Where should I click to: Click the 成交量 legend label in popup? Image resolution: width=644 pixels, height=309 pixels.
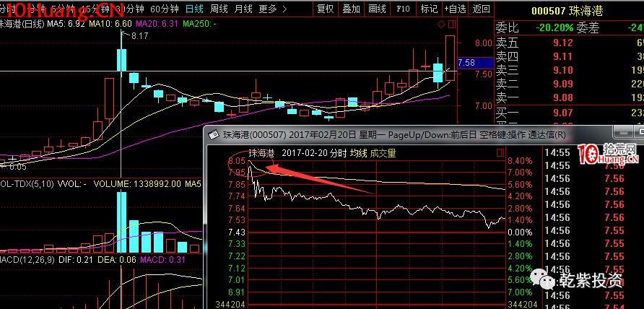point(383,153)
